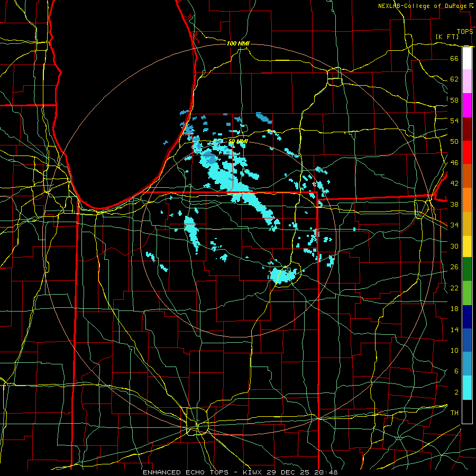Click the orange 42 K FT legend swatch
This screenshot has height=476, width=476.
pos(467,200)
